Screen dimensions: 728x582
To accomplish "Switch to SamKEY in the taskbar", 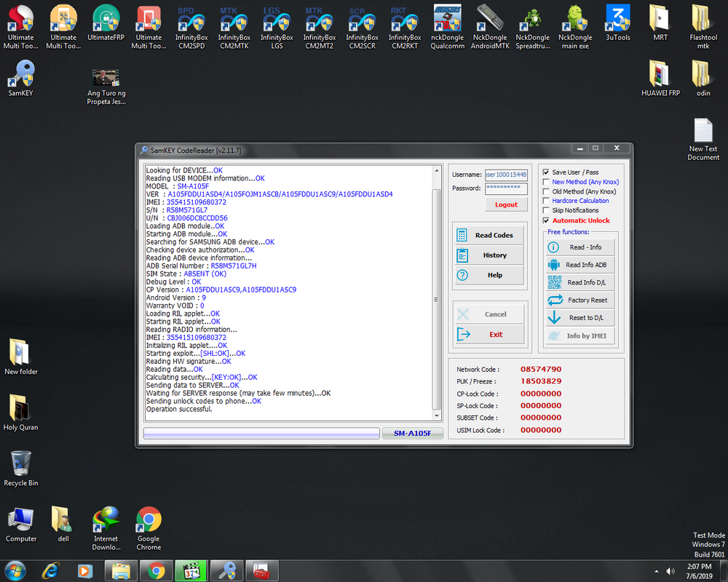I will [226, 571].
